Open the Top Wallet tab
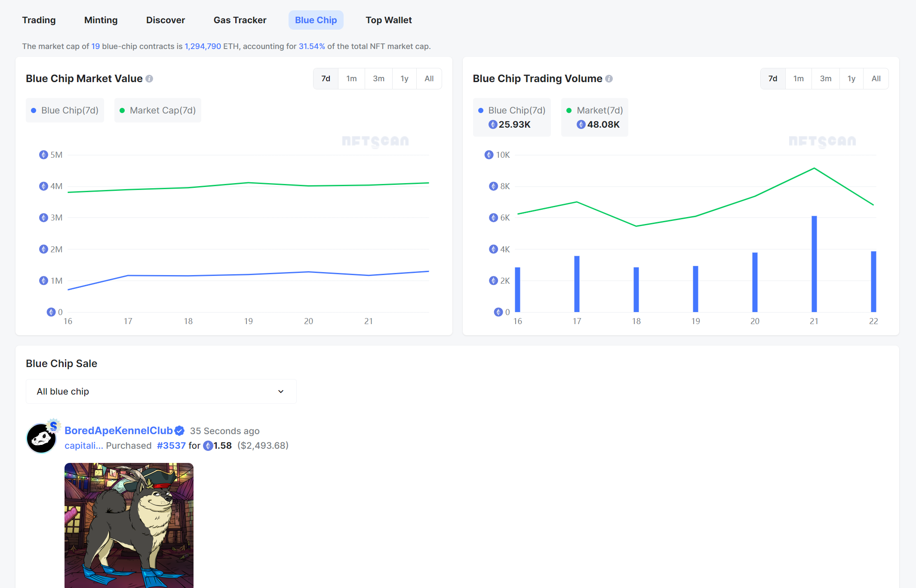916x588 pixels. tap(388, 20)
